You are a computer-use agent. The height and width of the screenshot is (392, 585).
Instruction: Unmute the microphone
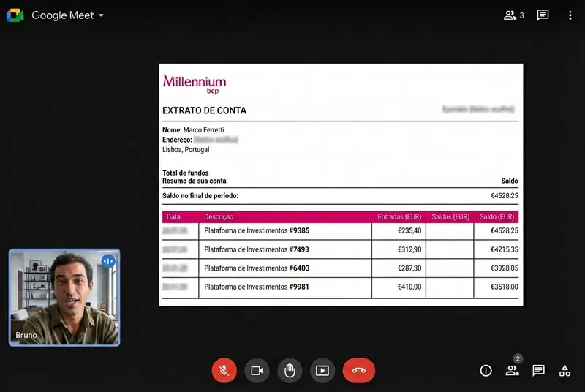tap(224, 370)
